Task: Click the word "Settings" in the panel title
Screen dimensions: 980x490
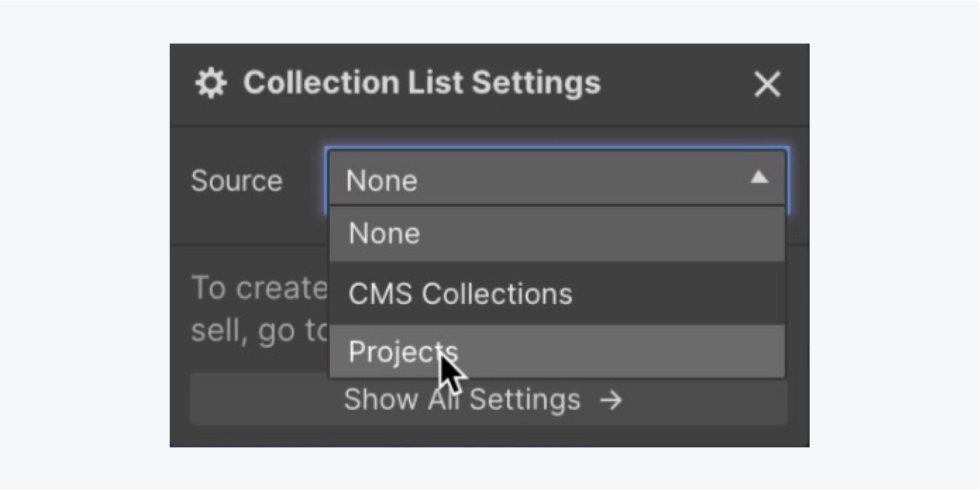Action: pos(535,84)
